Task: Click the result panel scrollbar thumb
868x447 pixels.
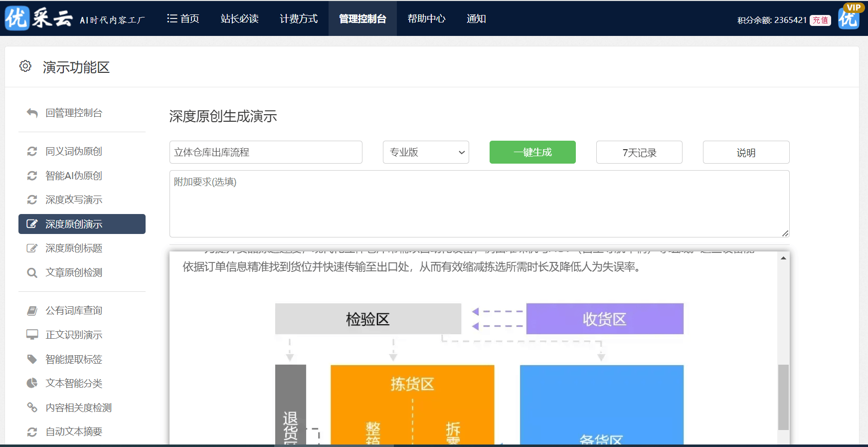Action: click(x=783, y=397)
